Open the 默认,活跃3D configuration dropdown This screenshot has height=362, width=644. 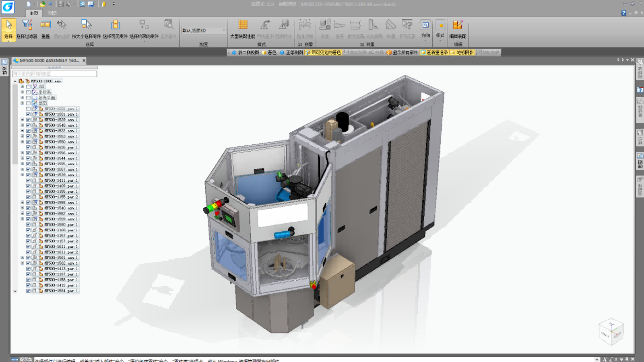[x=203, y=31]
